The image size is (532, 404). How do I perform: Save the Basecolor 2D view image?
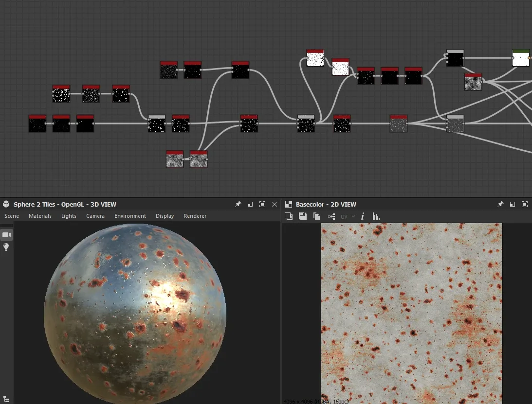[302, 216]
